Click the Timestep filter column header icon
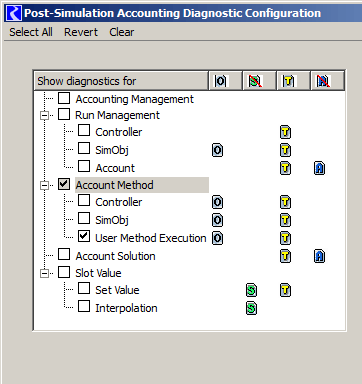362x384 pixels. [x=289, y=81]
